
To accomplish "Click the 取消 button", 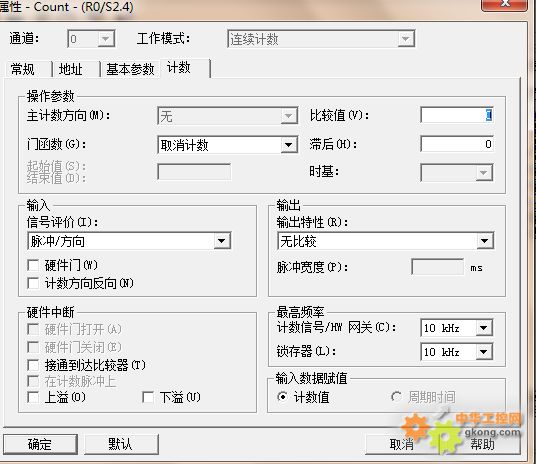I will point(402,445).
